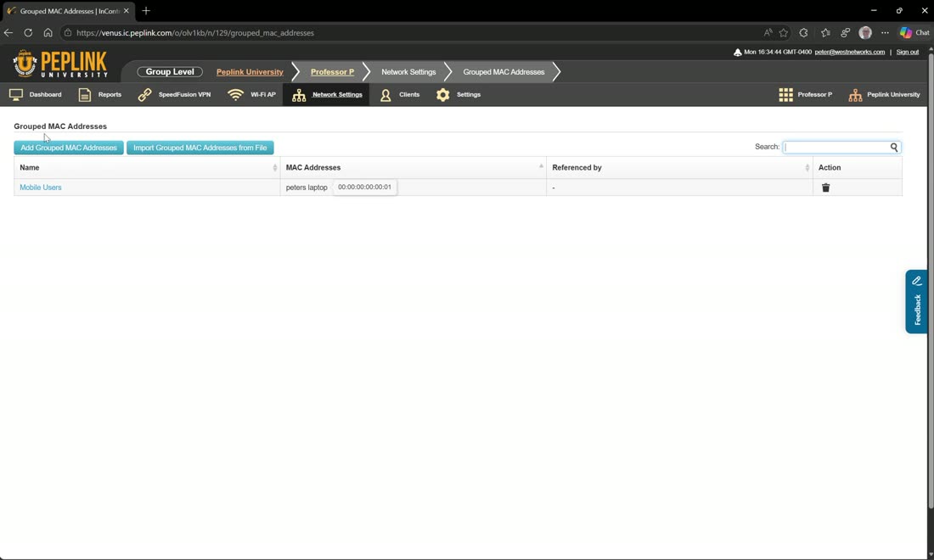Open the Clients menu
This screenshot has width=934, height=560.
[409, 95]
